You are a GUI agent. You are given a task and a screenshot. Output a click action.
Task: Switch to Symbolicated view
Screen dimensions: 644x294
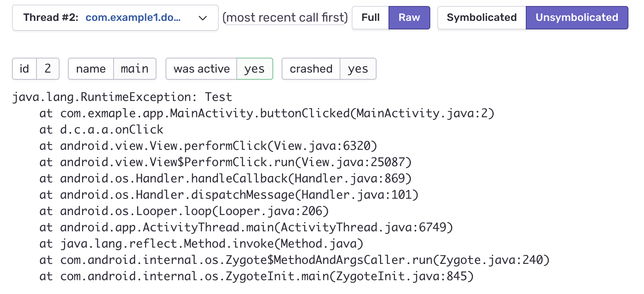point(482,18)
